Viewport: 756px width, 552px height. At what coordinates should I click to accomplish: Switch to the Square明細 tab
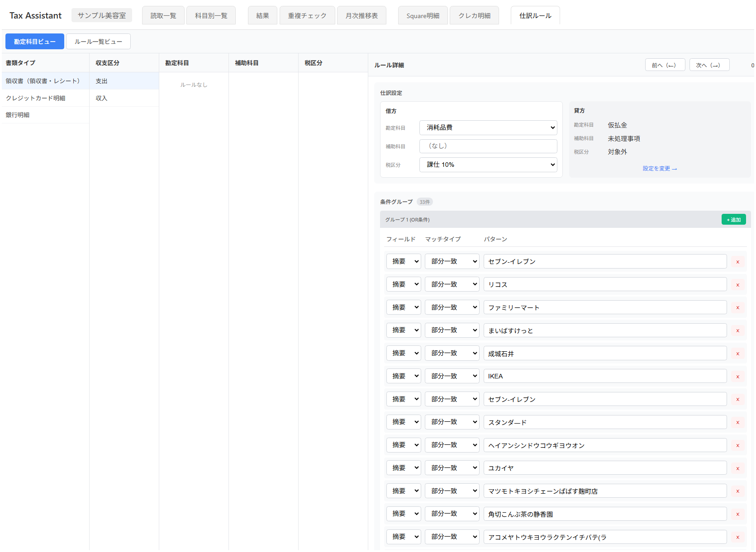pos(423,16)
